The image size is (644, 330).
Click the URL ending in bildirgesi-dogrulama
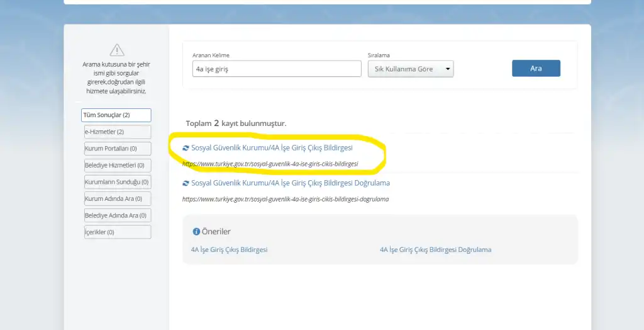pos(286,199)
